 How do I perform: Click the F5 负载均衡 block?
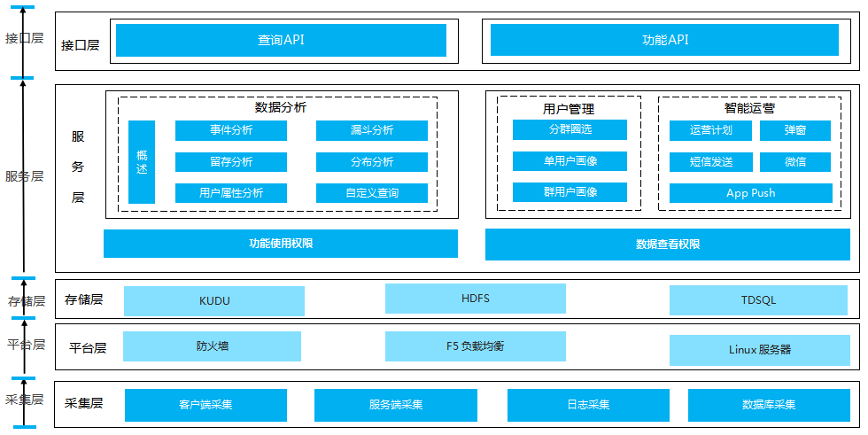pyautogui.click(x=475, y=346)
